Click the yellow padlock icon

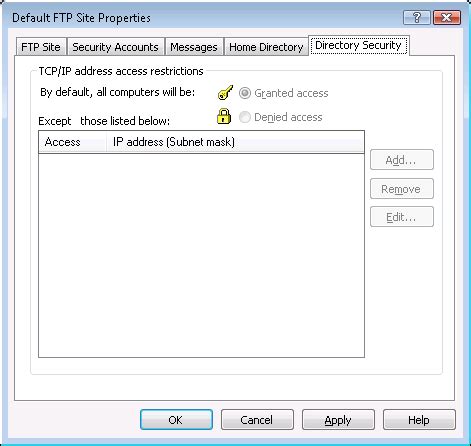click(x=224, y=116)
